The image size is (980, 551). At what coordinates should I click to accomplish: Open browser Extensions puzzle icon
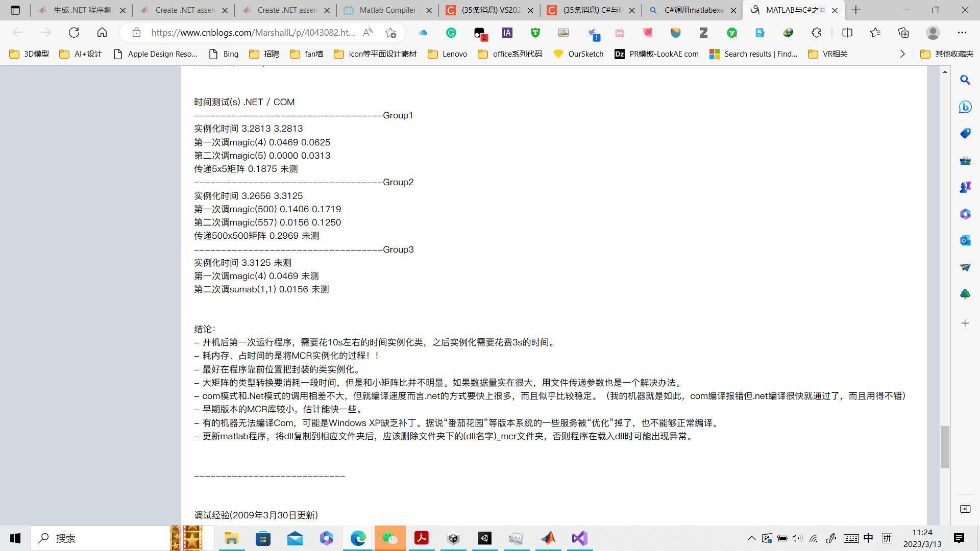(816, 33)
